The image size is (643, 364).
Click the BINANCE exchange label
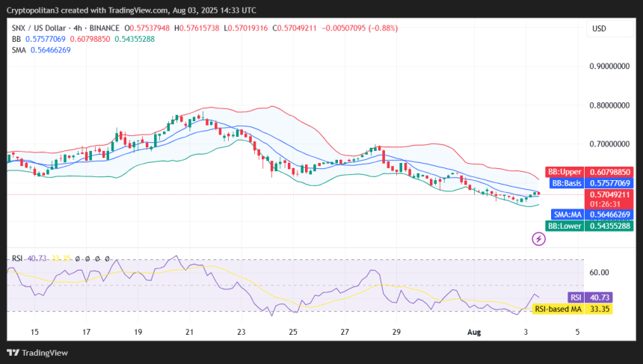coord(104,28)
